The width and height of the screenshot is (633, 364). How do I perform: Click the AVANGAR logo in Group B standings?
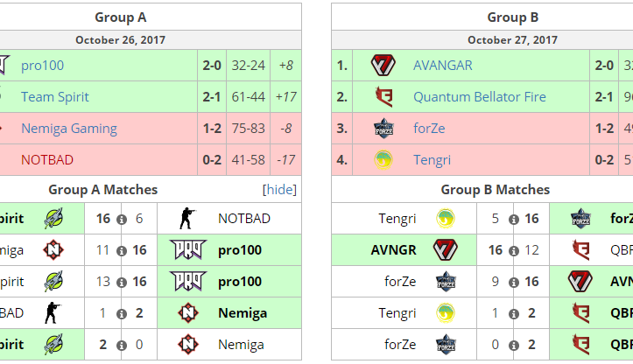383,65
